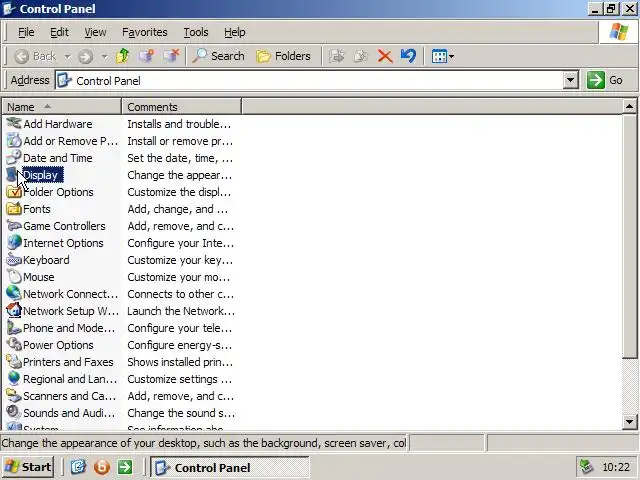Click the 'Installs and trouble…' comment text
Viewport: 640px width, 480px height.
[179, 124]
